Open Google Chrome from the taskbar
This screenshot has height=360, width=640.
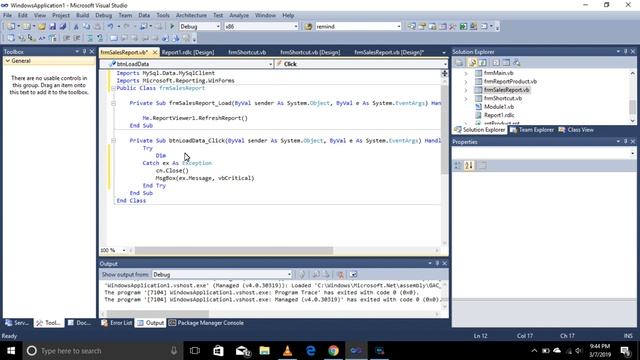coord(333,351)
